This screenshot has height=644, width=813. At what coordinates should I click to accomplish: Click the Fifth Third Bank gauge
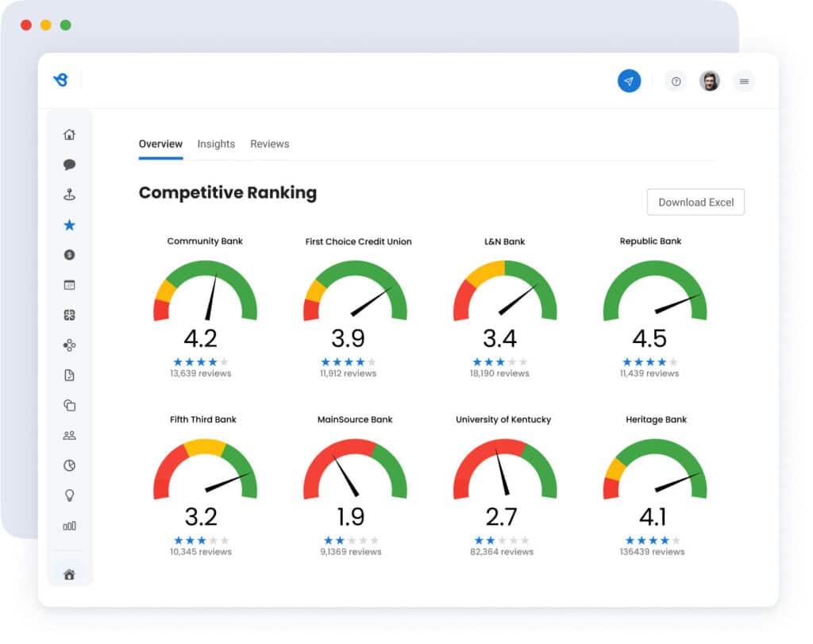[206, 469]
